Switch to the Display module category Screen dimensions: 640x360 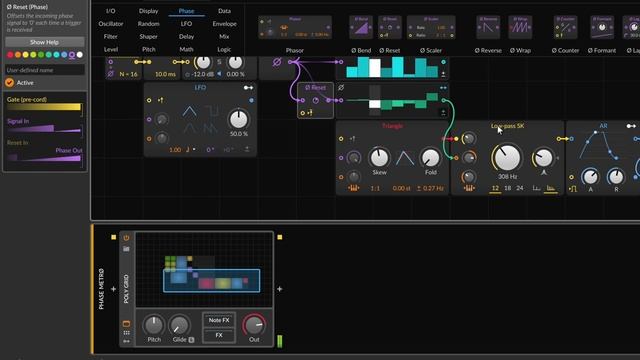point(149,11)
